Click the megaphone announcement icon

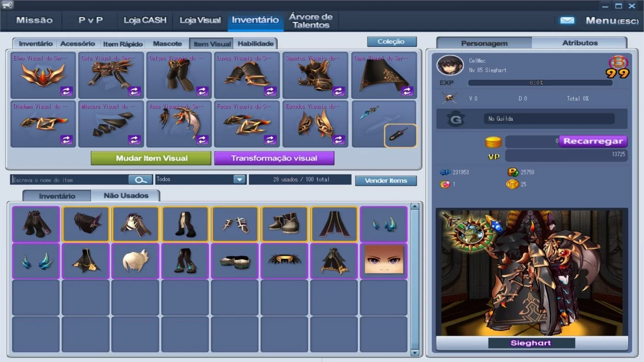pos(7,5)
